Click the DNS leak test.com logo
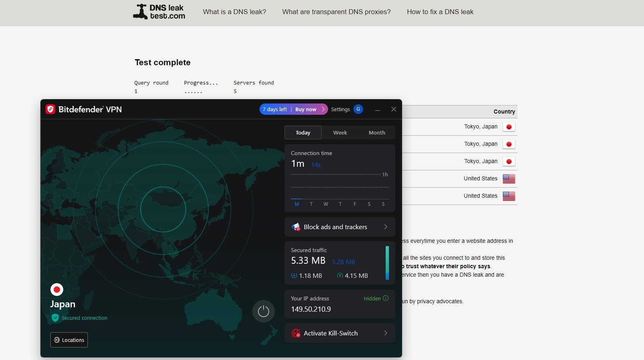This screenshot has height=360, width=644. pyautogui.click(x=159, y=12)
